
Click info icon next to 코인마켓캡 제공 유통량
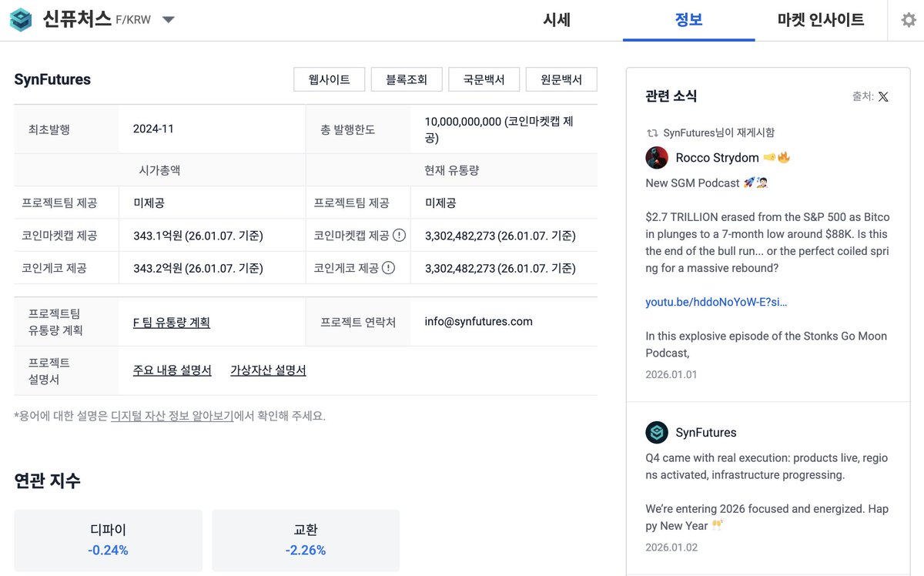click(x=399, y=236)
